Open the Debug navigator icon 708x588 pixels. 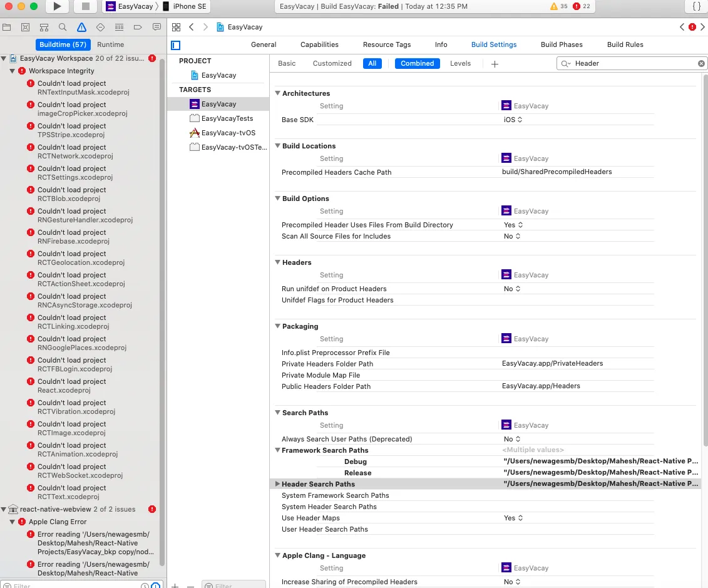point(119,27)
